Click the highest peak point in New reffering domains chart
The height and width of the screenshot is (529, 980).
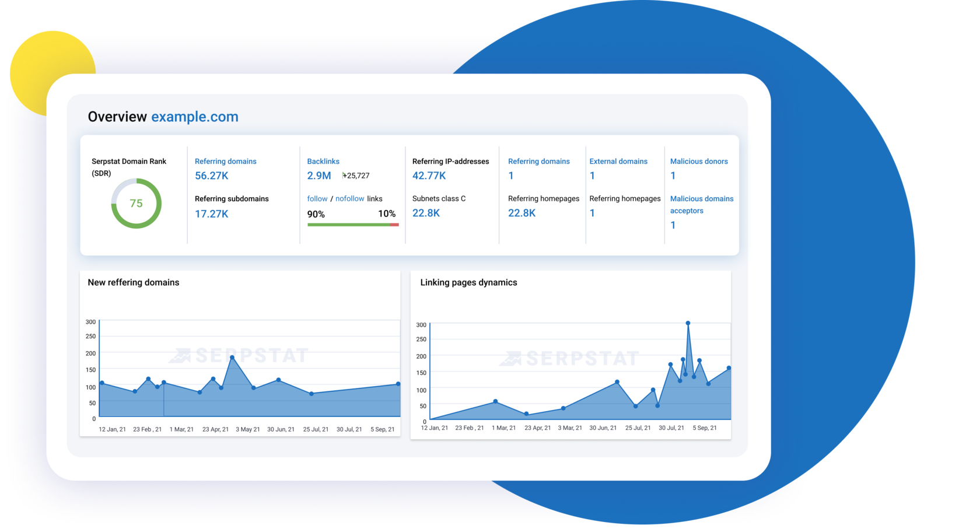[x=232, y=358]
